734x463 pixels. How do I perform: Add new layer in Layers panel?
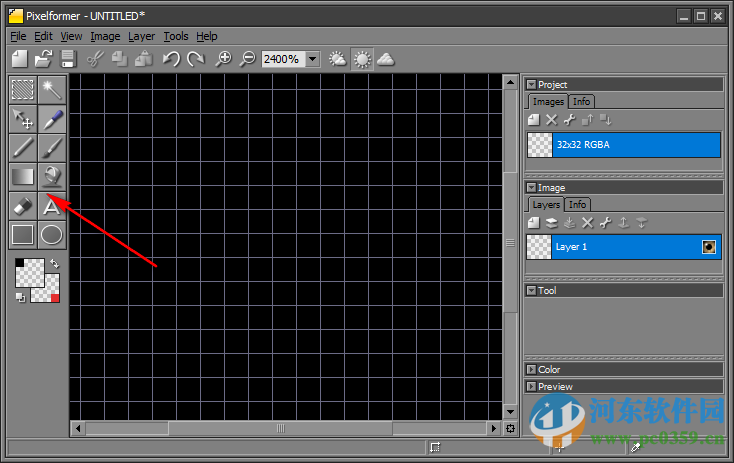point(534,223)
